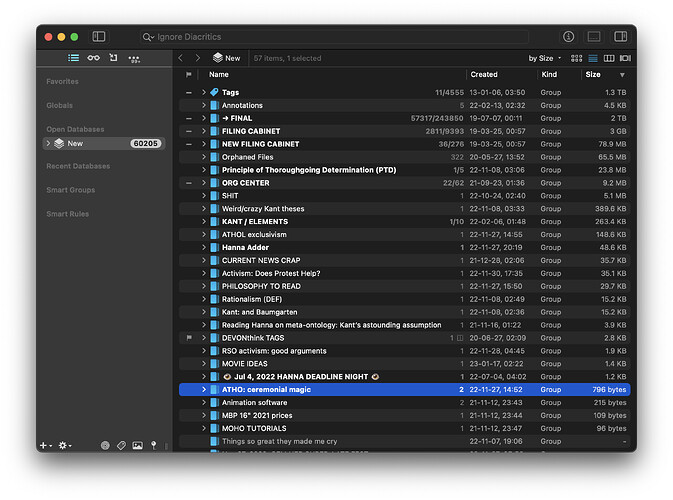Switch sidebar to reading list glasses icon
Viewport: 673px width, 500px height.
[x=93, y=58]
